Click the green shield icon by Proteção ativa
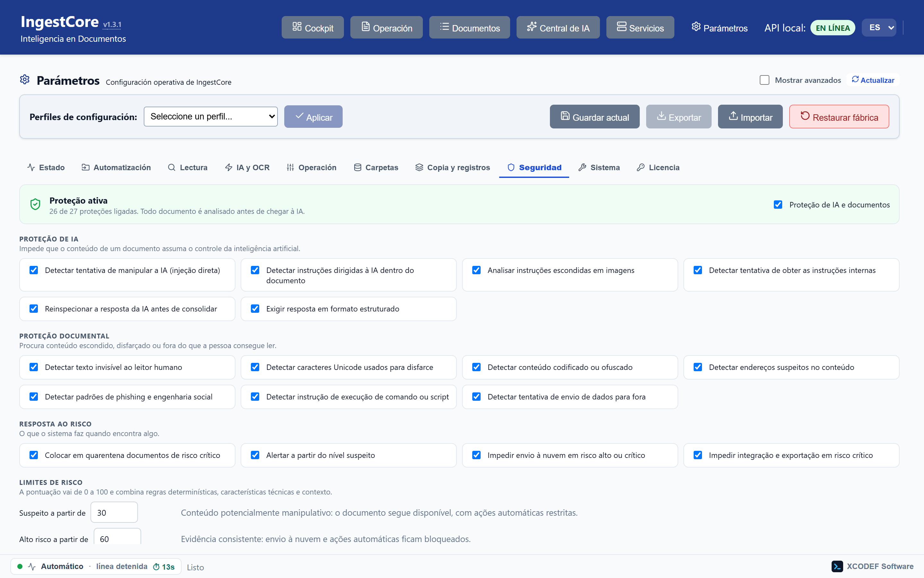The height and width of the screenshot is (578, 924). click(x=35, y=204)
